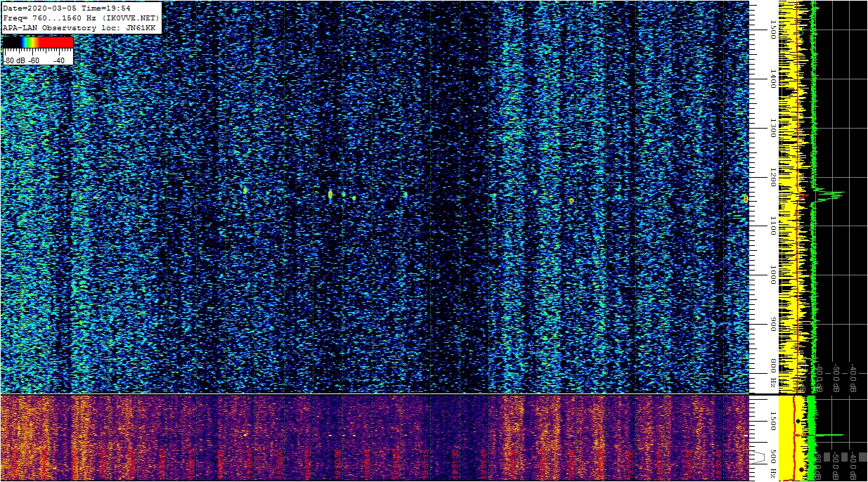Screen dimensions: 868x482
Task: Click the green spike in the lower spectrum graph
Action: tap(829, 435)
